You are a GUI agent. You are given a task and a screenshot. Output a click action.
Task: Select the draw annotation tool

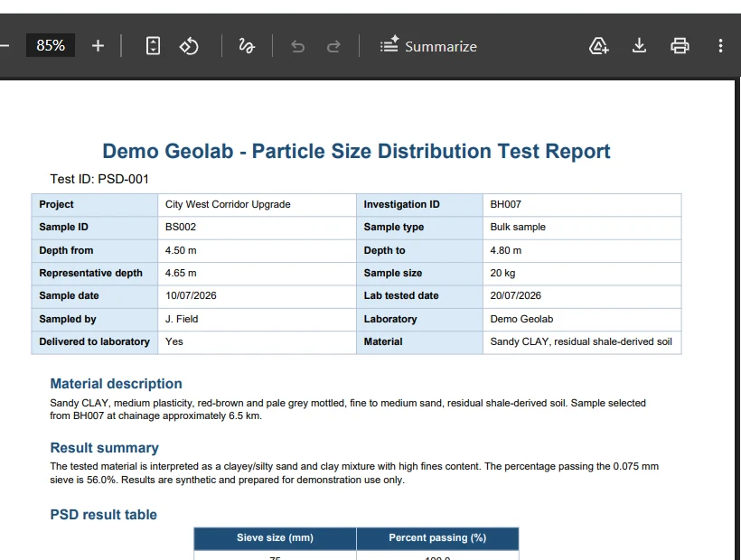point(247,46)
